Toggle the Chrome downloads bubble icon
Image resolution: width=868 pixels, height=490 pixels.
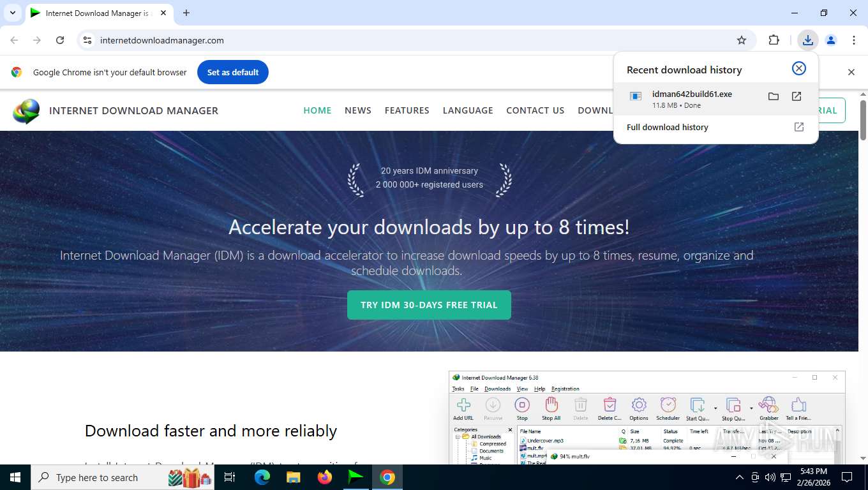[808, 40]
